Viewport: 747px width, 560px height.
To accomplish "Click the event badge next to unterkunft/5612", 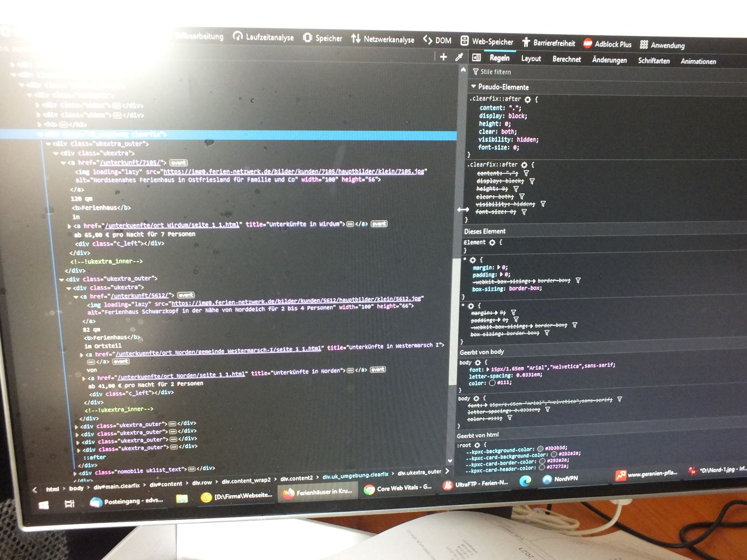I will pos(186,295).
